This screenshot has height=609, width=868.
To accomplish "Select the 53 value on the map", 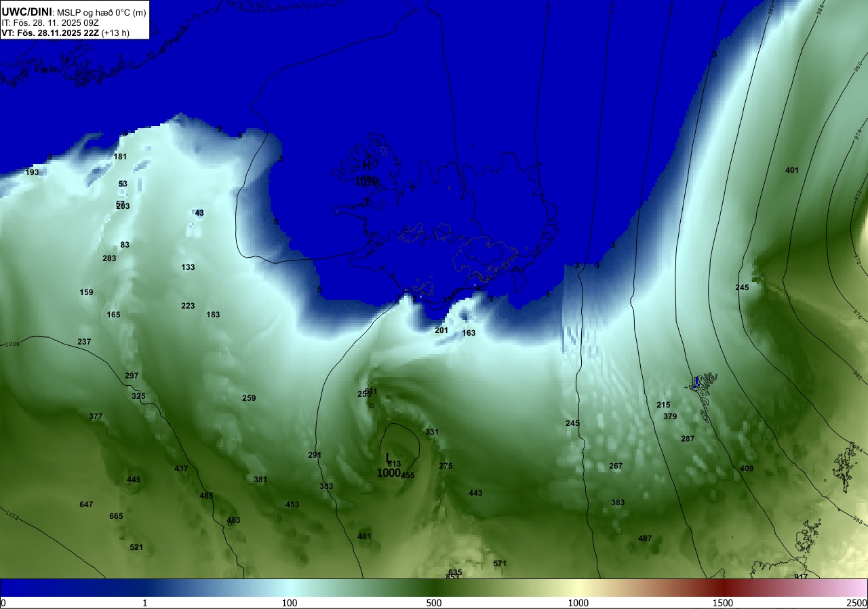I will point(123,184).
